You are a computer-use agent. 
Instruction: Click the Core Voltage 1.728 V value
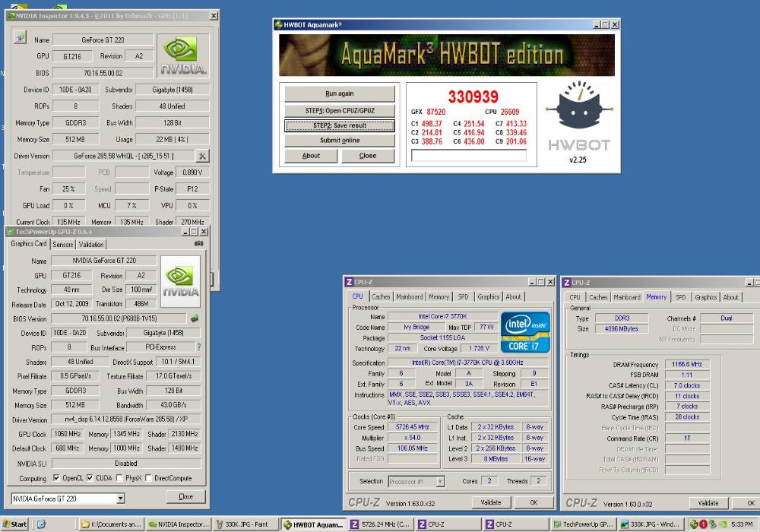[x=479, y=348]
